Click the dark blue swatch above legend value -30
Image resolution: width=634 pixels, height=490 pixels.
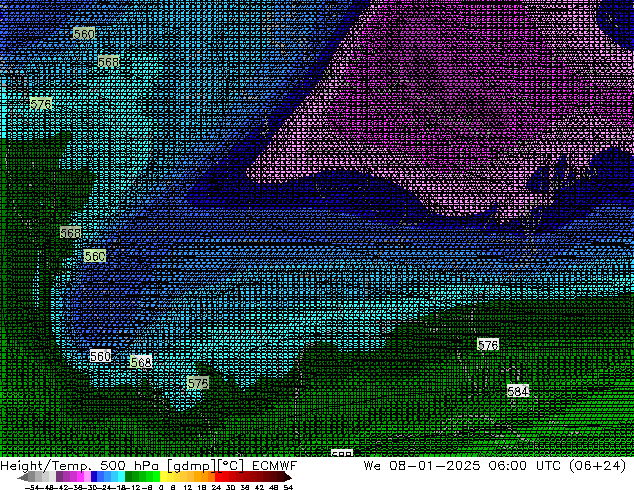click(94, 477)
